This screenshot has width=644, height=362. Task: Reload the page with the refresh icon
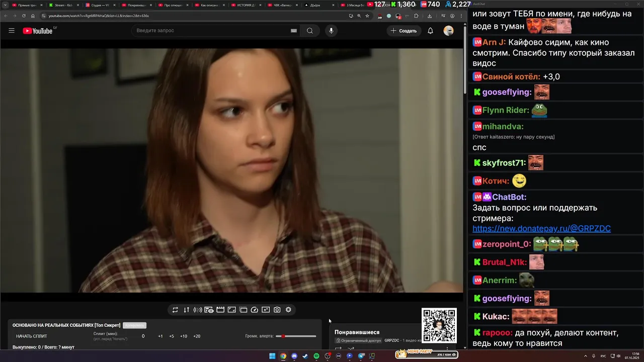coord(24,16)
